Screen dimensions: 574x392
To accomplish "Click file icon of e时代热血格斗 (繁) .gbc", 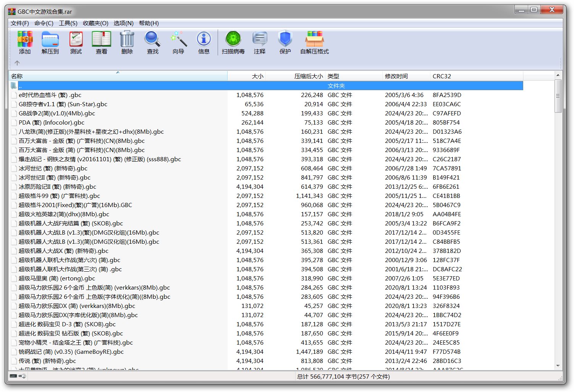I will [x=14, y=95].
